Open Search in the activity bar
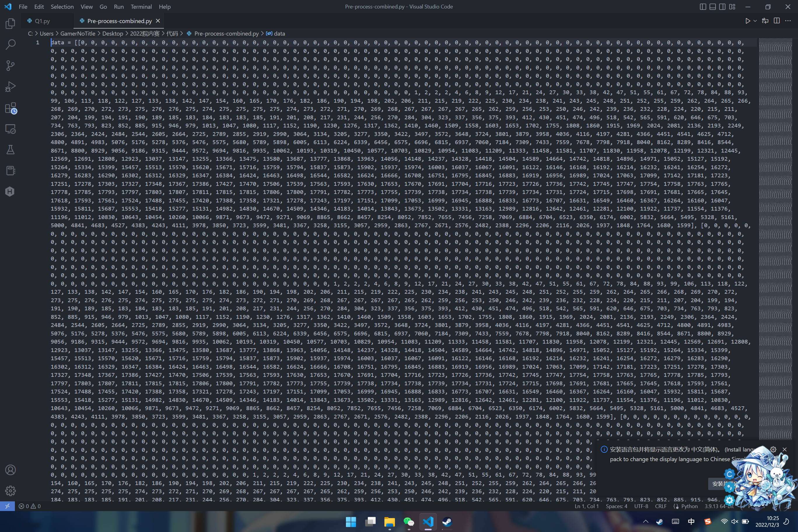This screenshot has width=798, height=532. [10, 44]
